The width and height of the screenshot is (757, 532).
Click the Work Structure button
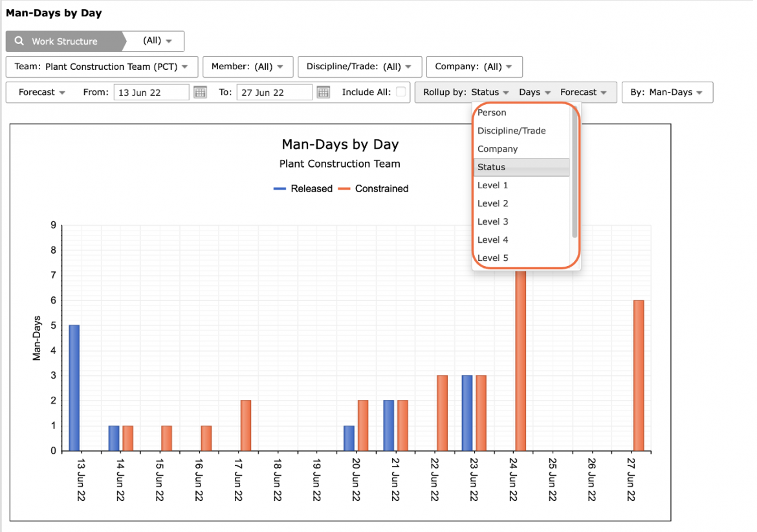click(x=63, y=41)
